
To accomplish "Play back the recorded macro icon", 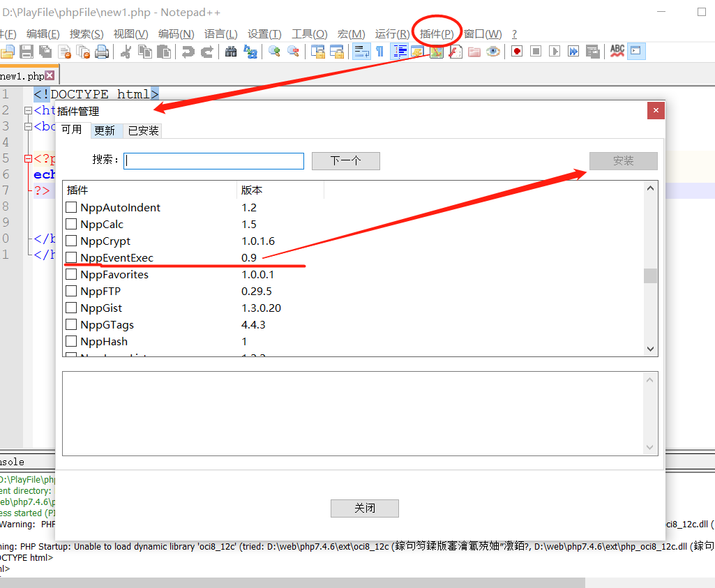I will [555, 52].
